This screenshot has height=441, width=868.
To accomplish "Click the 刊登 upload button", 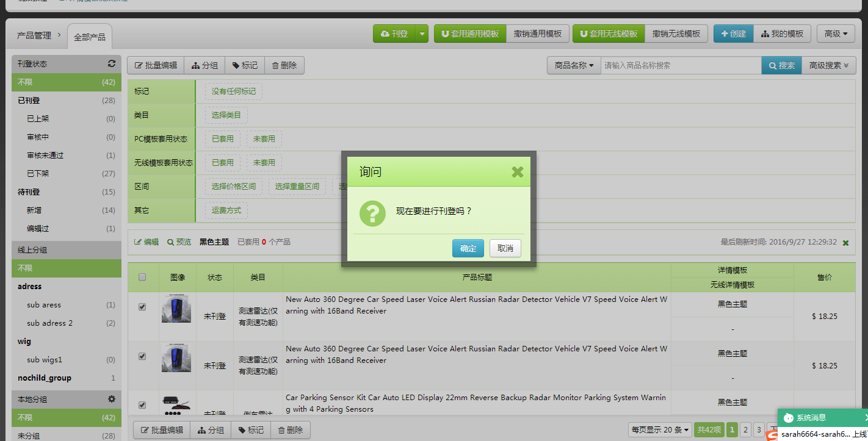I will coord(394,34).
